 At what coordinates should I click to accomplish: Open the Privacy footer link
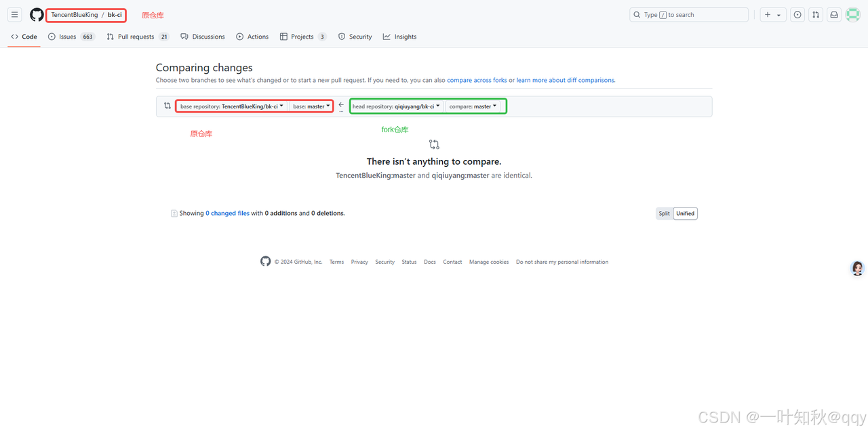[x=359, y=262]
